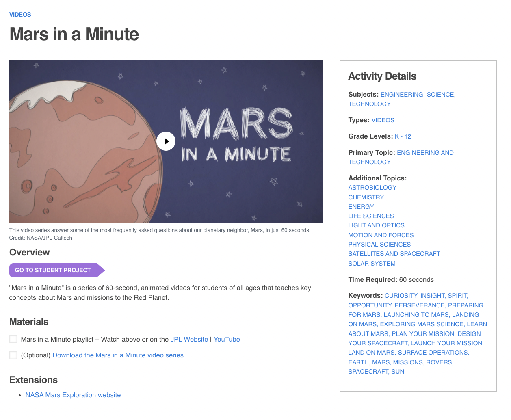Open the YouTube link under Materials
Screen dimensions: 511x420
pos(226,339)
